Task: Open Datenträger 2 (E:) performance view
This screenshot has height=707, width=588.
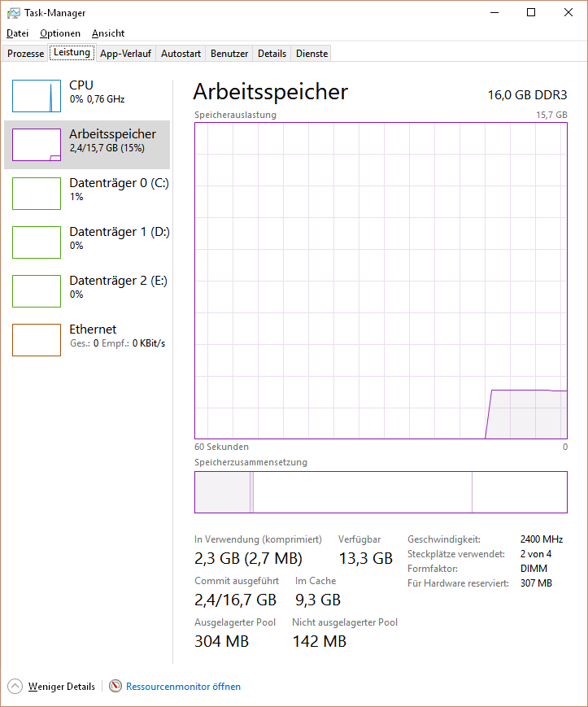Action: (x=87, y=290)
